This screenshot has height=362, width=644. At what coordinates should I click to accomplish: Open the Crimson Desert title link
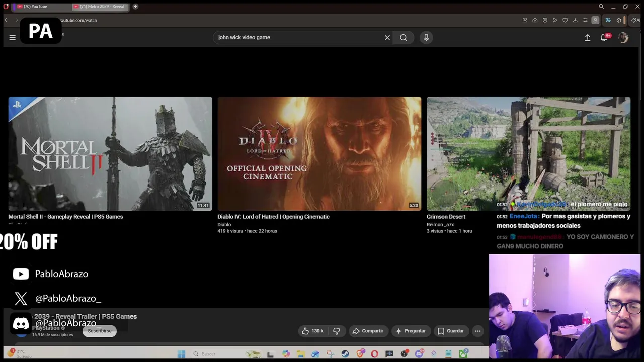[x=446, y=217]
